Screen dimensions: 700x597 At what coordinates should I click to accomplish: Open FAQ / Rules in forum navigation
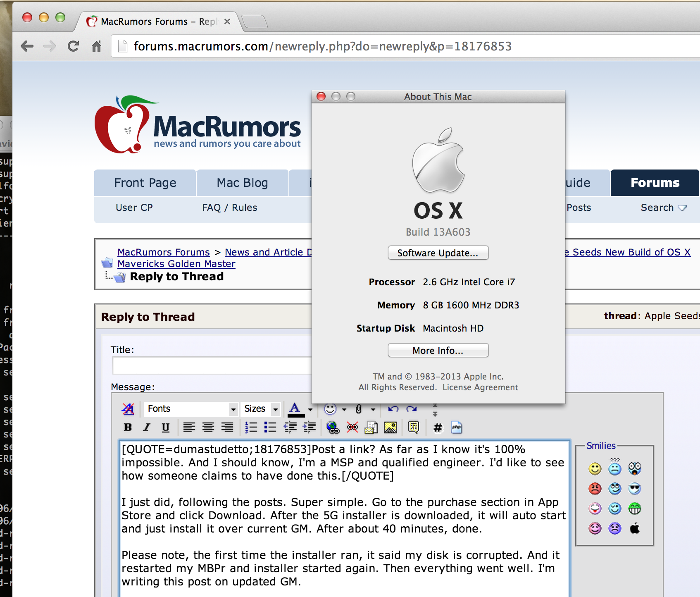[x=230, y=208]
